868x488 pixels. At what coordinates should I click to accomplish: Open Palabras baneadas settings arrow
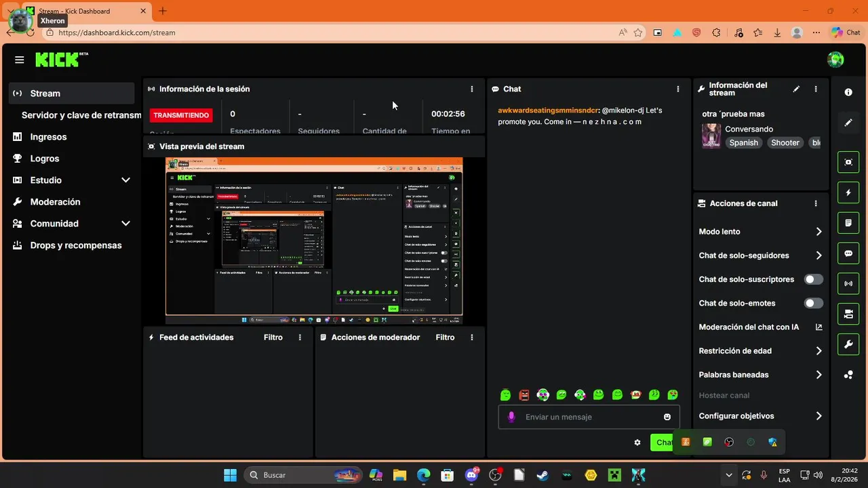(x=818, y=375)
